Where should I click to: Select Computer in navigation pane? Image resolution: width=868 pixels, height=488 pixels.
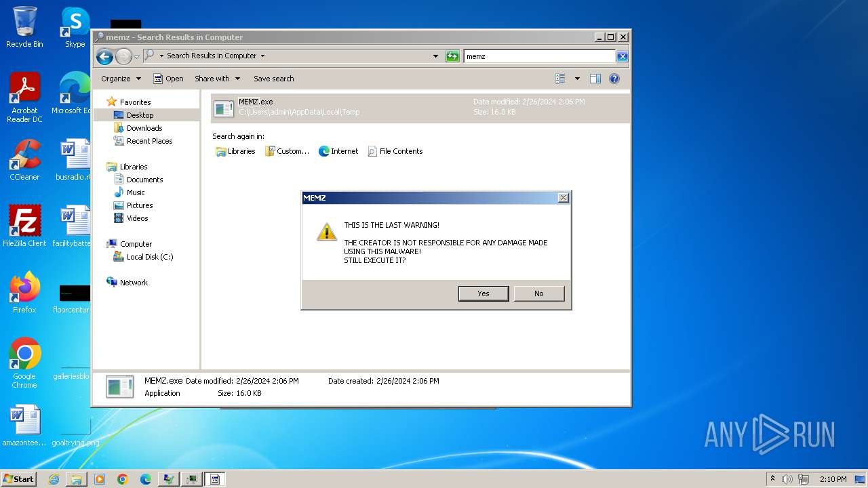(x=136, y=244)
